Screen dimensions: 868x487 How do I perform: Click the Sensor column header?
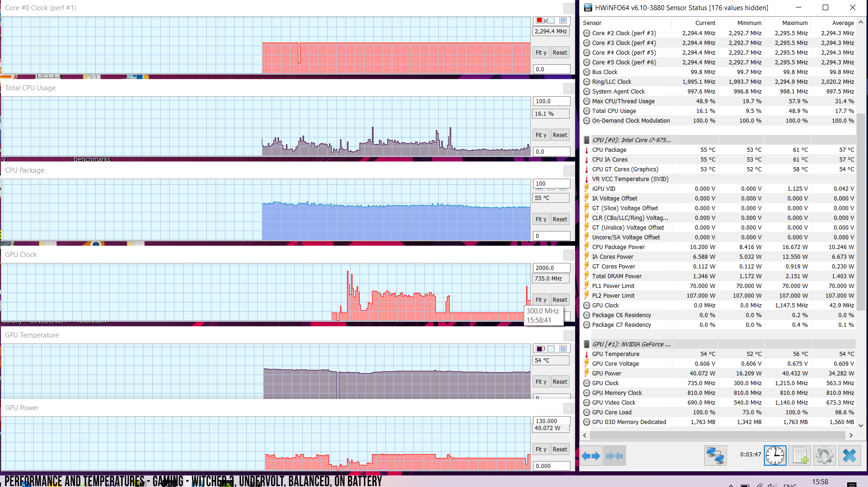click(625, 23)
